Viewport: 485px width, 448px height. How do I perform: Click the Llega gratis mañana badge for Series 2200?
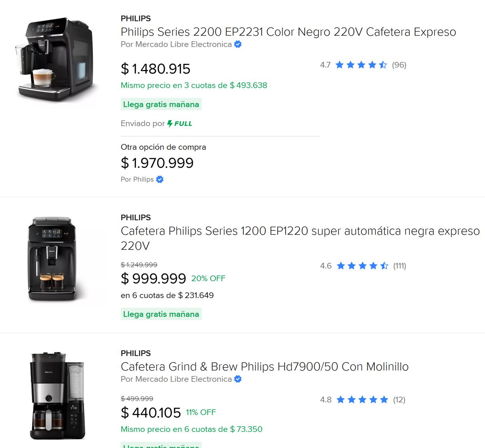pyautogui.click(x=161, y=105)
